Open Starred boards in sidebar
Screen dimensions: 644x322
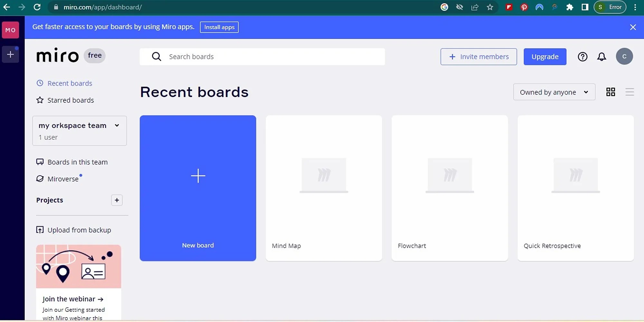coord(65,100)
